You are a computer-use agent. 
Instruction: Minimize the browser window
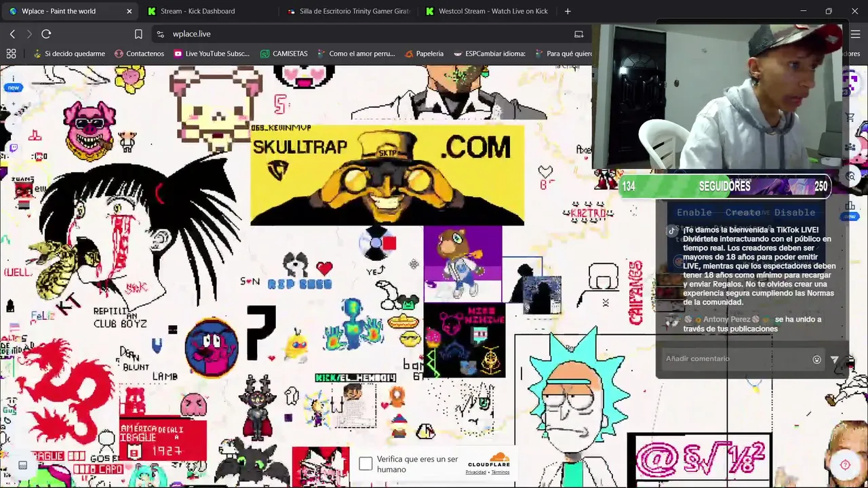(x=803, y=11)
